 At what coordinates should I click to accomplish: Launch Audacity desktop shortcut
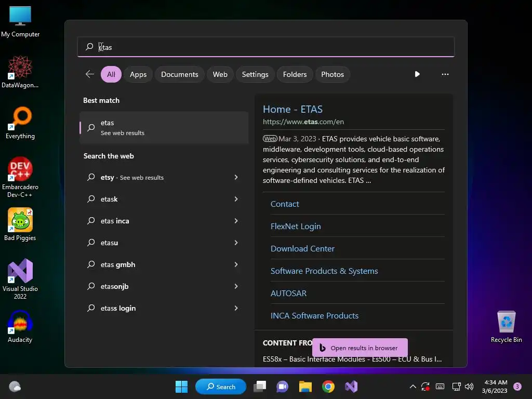tap(20, 326)
